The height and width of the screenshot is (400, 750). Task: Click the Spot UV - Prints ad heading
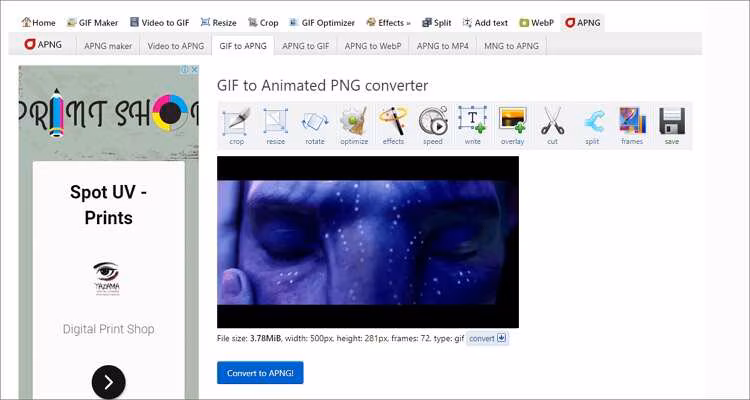(x=109, y=205)
